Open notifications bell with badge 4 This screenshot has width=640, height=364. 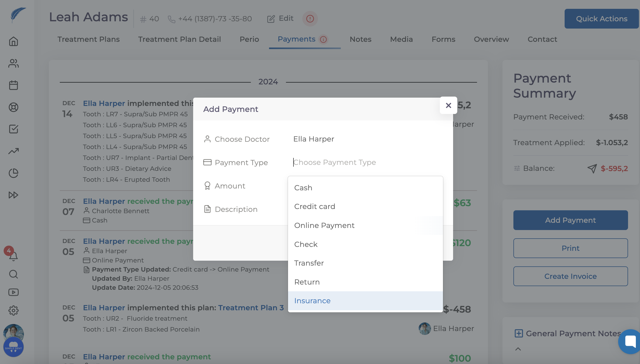coord(13,256)
